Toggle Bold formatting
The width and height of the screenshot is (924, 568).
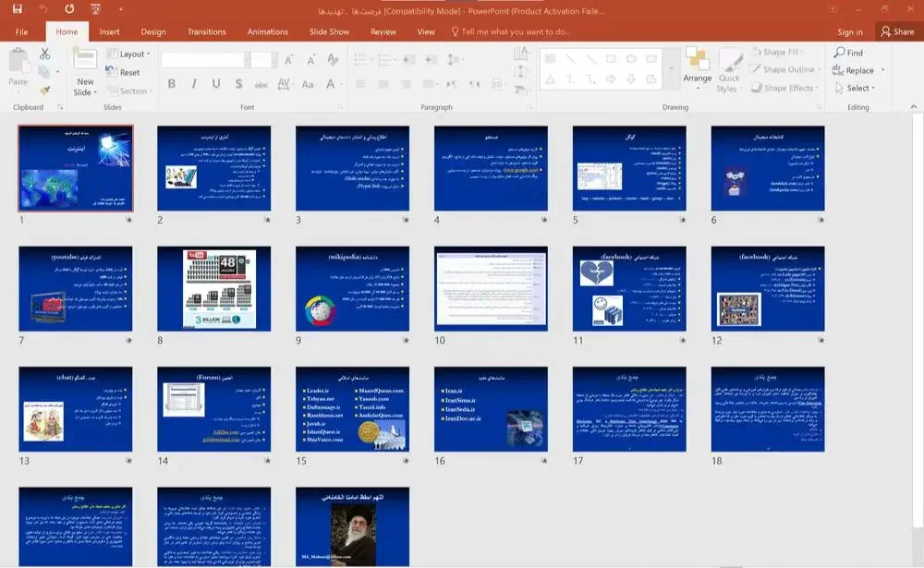click(171, 84)
